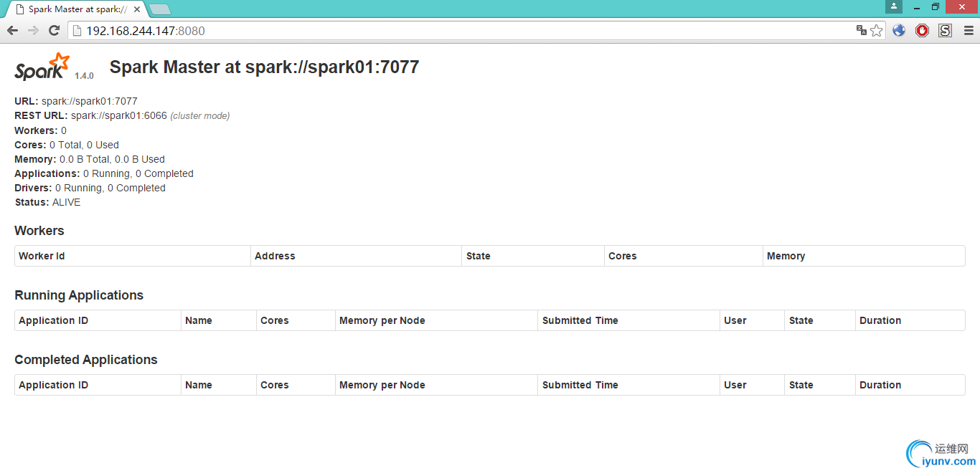Click the Applications: 0 Running, 0 Completed line
The height and width of the screenshot is (473, 980).
(104, 173)
